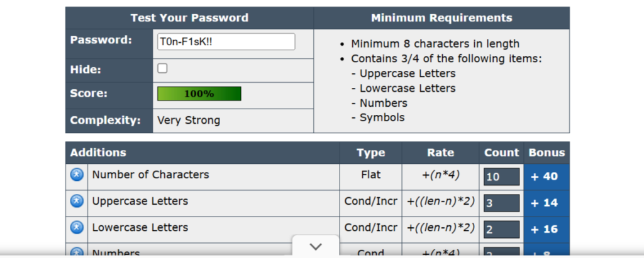Select the Count box for Lowercase Letters
The height and width of the screenshot is (258, 644).
pyautogui.click(x=501, y=229)
